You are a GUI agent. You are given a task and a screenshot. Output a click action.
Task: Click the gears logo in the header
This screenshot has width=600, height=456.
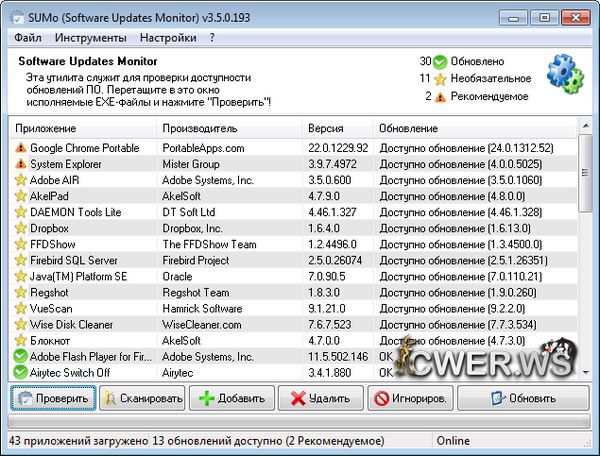(565, 75)
